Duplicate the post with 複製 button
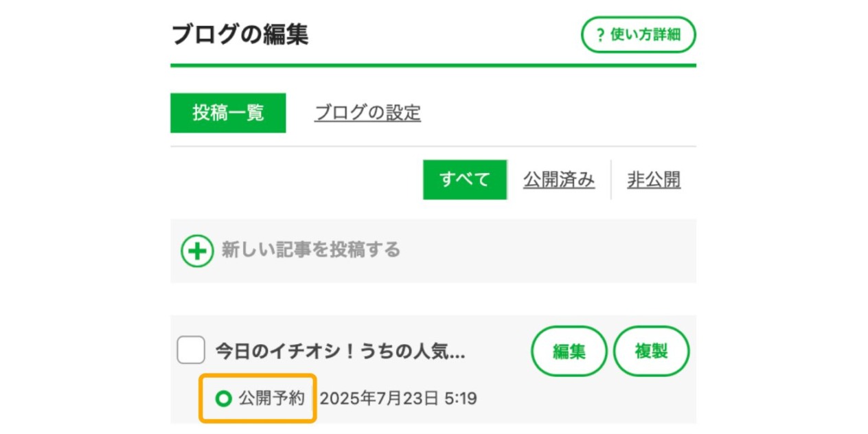The image size is (868, 434). tap(651, 351)
